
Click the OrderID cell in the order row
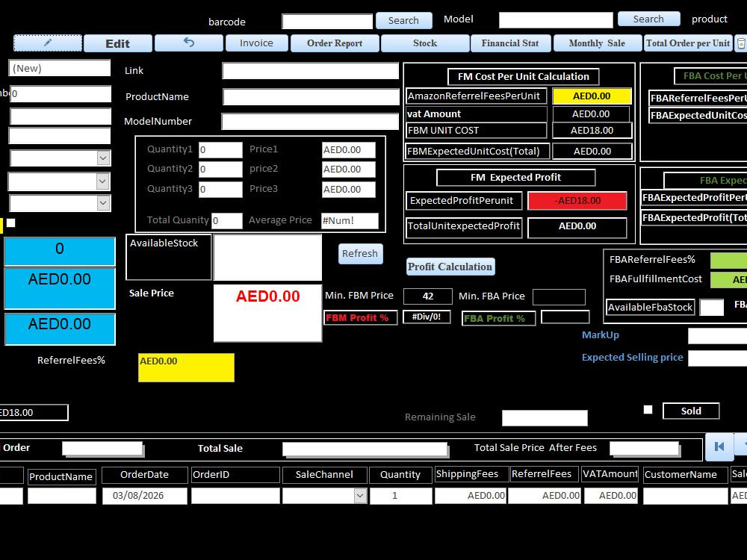point(235,496)
